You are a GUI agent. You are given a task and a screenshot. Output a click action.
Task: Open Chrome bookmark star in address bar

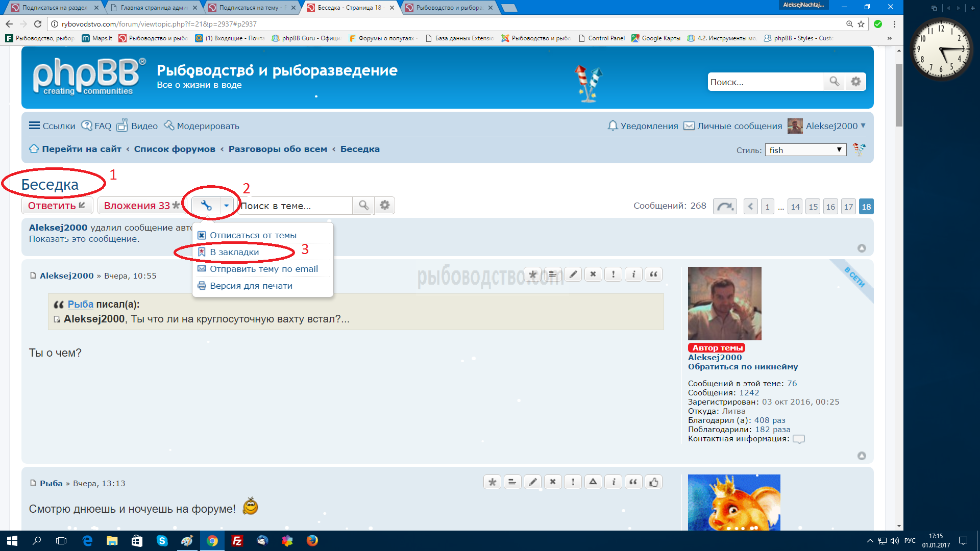pyautogui.click(x=861, y=24)
